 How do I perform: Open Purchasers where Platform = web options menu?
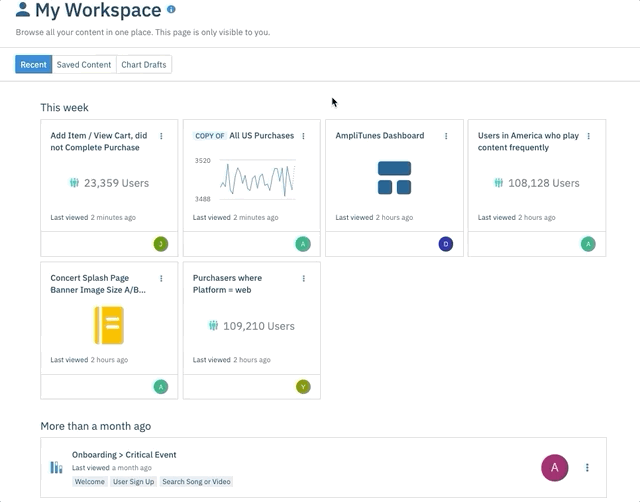click(x=303, y=279)
